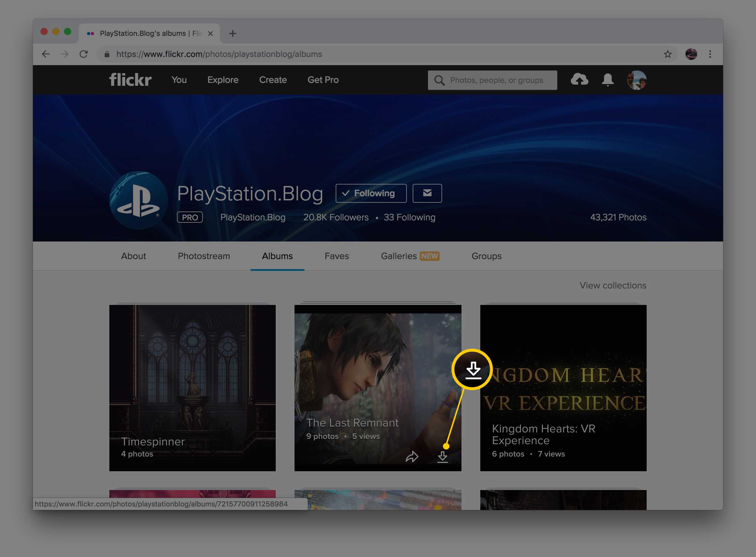
Task: Open the Timespinner album title
Action: point(153,441)
